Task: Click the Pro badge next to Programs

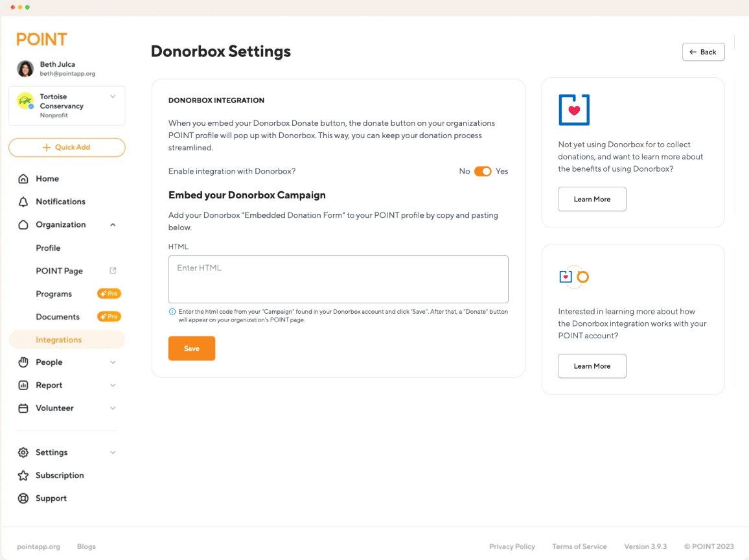Action: click(109, 293)
